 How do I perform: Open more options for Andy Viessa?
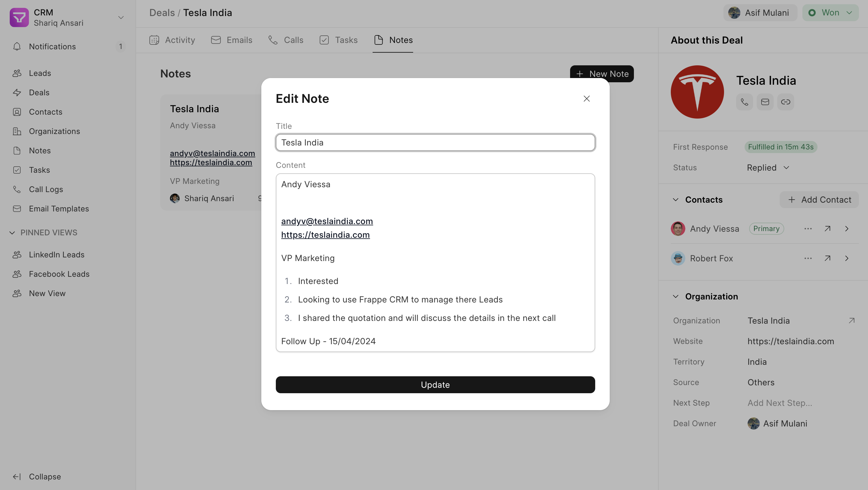click(x=808, y=229)
